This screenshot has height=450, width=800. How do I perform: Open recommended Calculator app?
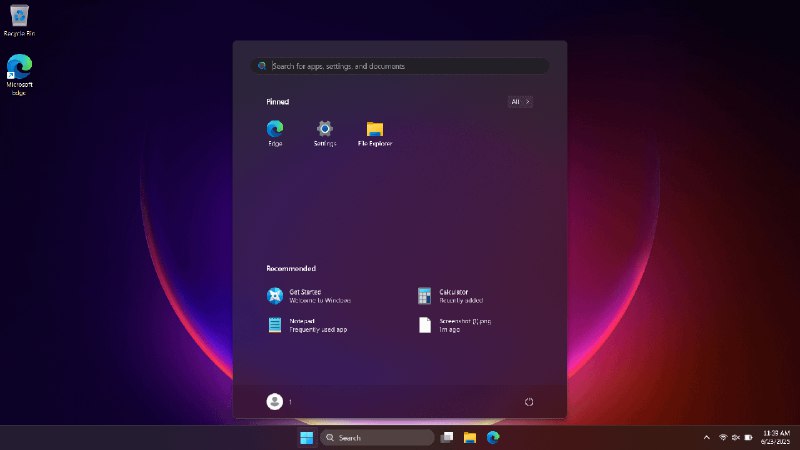click(451, 296)
